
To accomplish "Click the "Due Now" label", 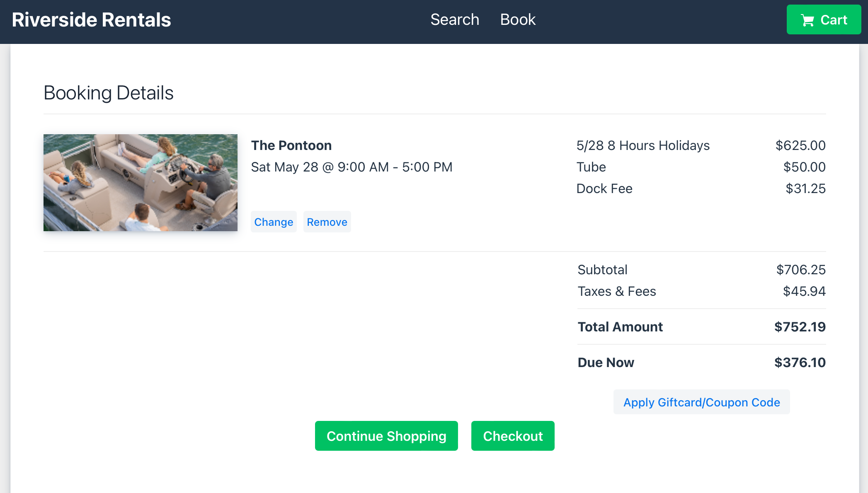I will point(606,362).
